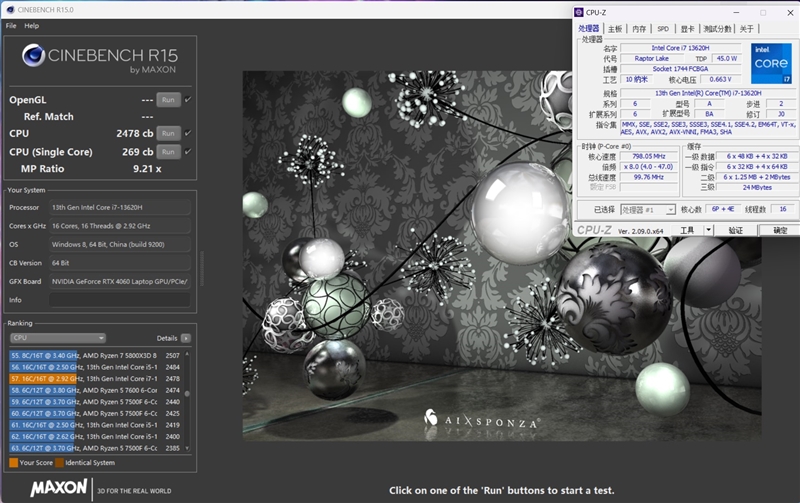Viewport: 800px width, 503px height.
Task: Click the empty Info input field
Action: [120, 299]
